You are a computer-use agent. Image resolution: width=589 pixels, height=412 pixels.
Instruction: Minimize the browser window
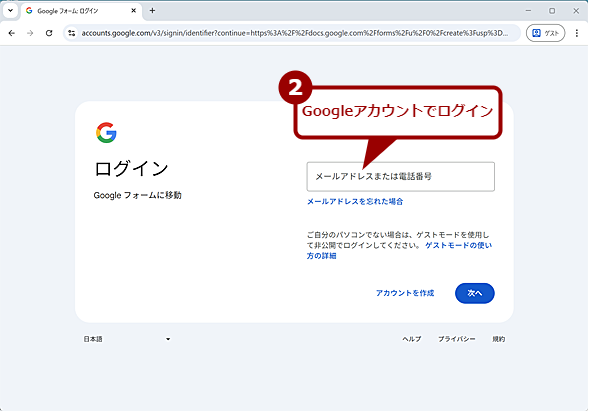click(x=529, y=11)
